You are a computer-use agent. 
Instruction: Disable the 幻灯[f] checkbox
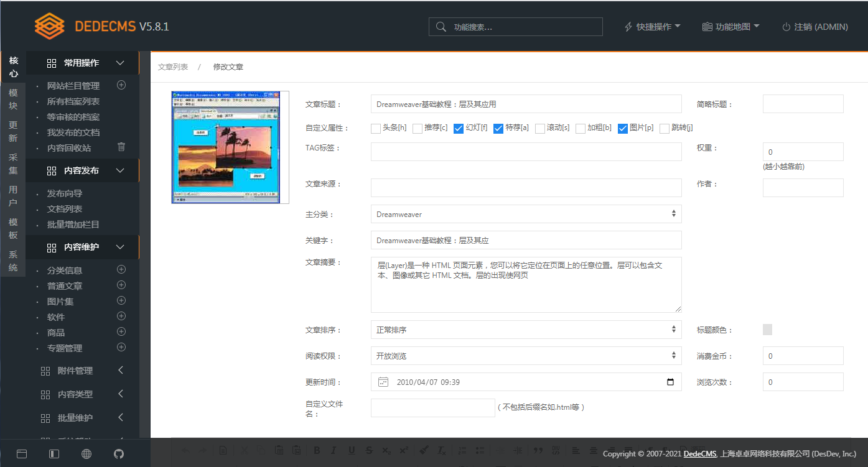(x=459, y=129)
